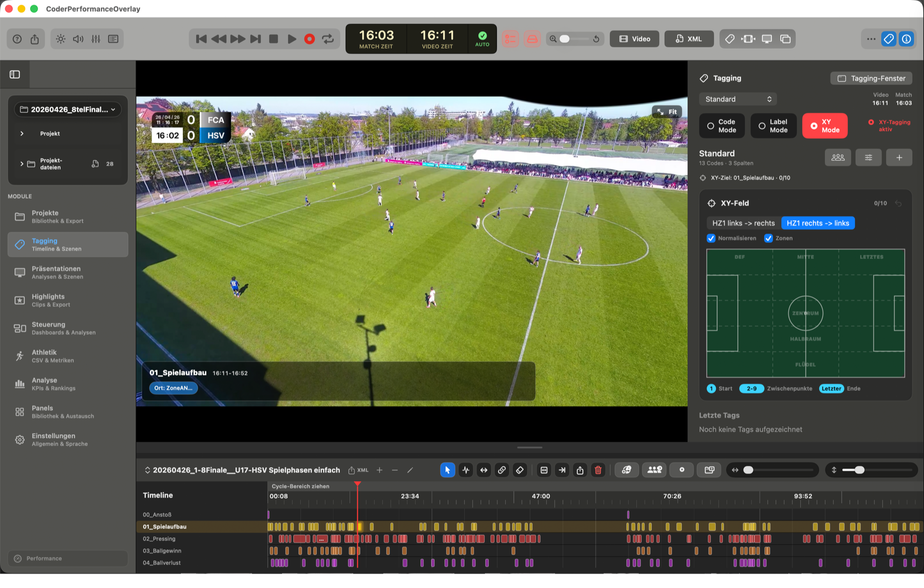Click the speaker volume icon
This screenshot has height=588, width=924.
click(x=78, y=39)
